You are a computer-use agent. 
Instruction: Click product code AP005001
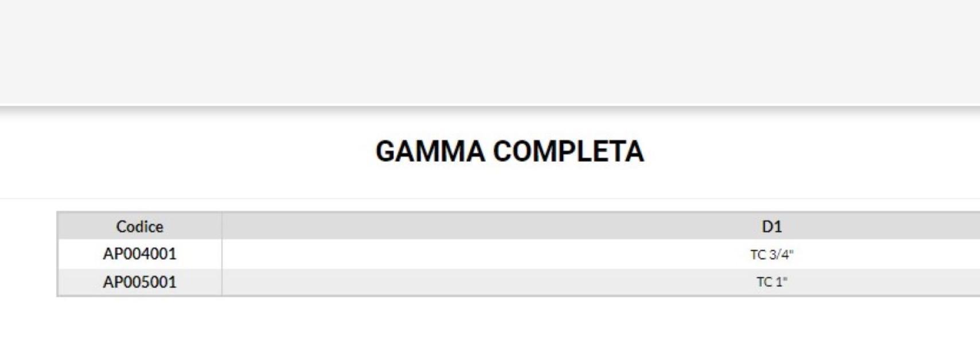139,282
